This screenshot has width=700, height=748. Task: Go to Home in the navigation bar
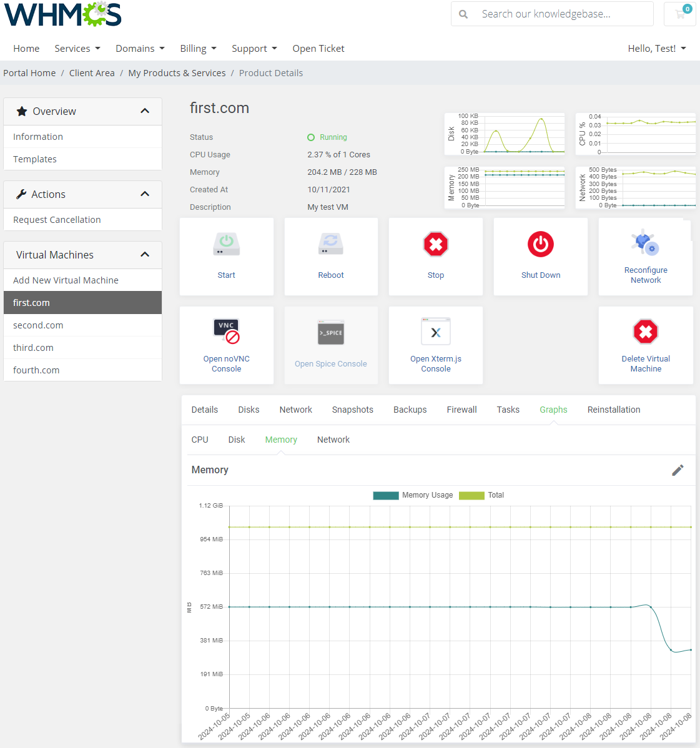tap(26, 49)
